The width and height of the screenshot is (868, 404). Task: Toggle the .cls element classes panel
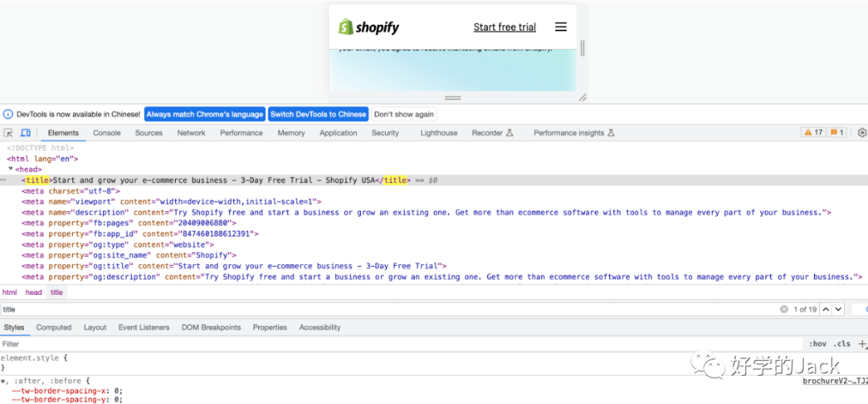[x=842, y=344]
